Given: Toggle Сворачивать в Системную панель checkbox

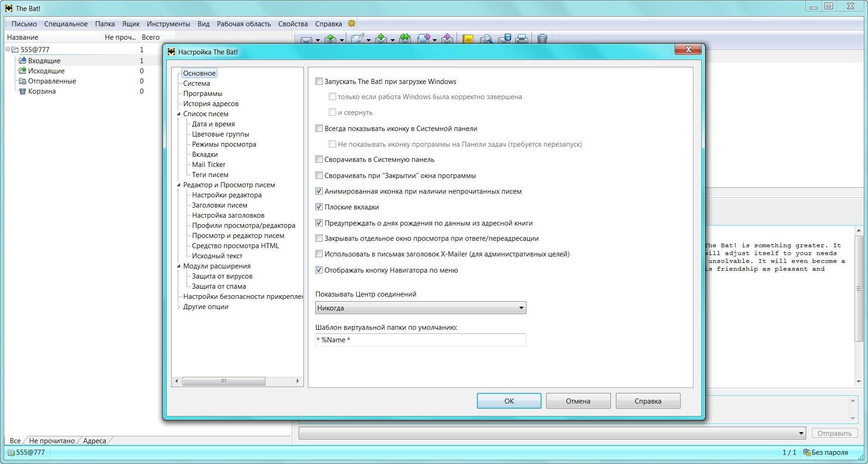Looking at the screenshot, I should click(x=319, y=159).
